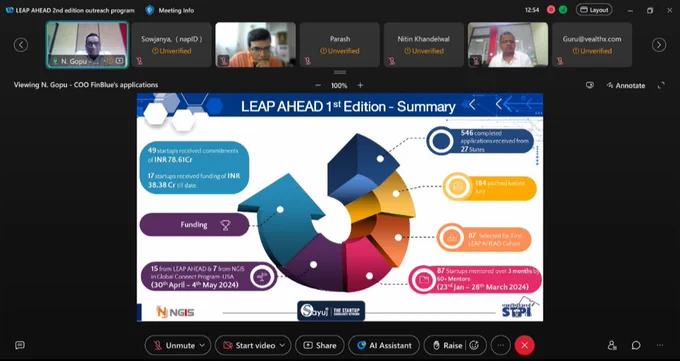Select Sowjanya participant tile
This screenshot has height=361, width=680.
pyautogui.click(x=171, y=45)
